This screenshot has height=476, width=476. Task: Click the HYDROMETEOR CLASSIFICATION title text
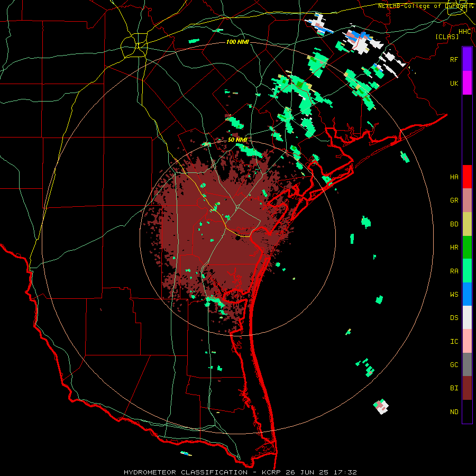coord(186,472)
